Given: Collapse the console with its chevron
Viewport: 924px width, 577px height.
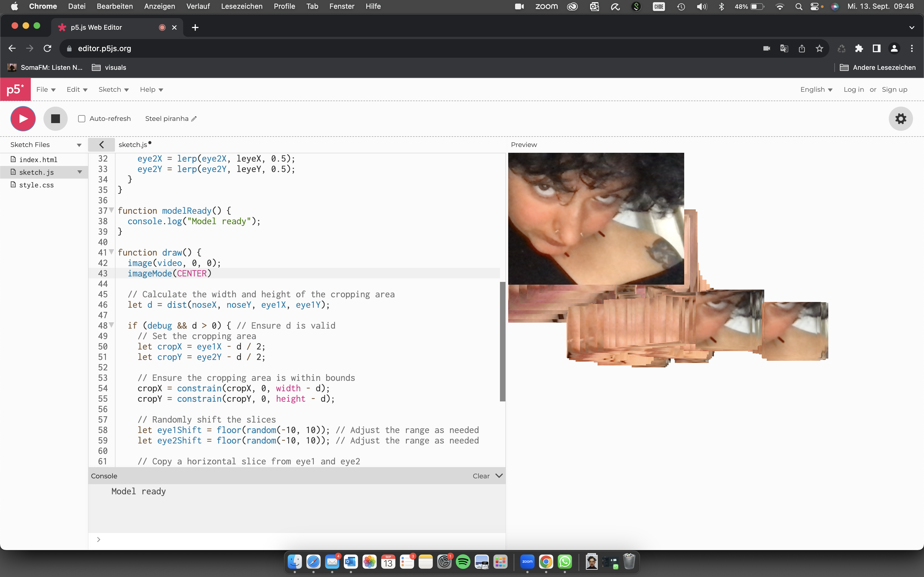Looking at the screenshot, I should click(x=499, y=476).
